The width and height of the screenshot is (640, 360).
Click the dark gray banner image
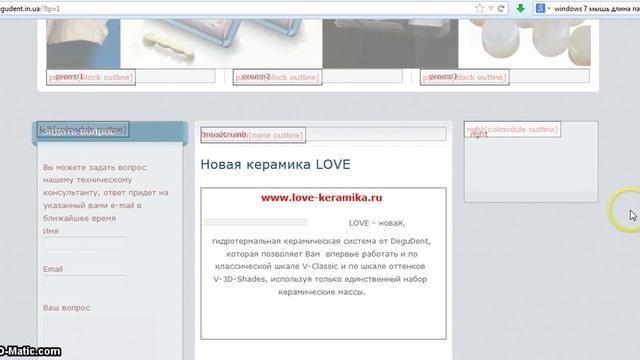tap(390, 44)
